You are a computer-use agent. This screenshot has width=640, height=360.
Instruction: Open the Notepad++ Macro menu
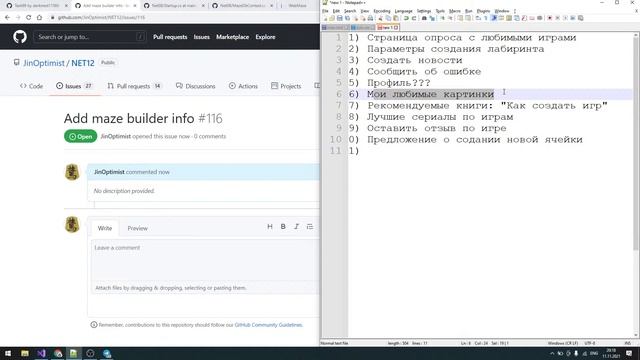tap(455, 11)
